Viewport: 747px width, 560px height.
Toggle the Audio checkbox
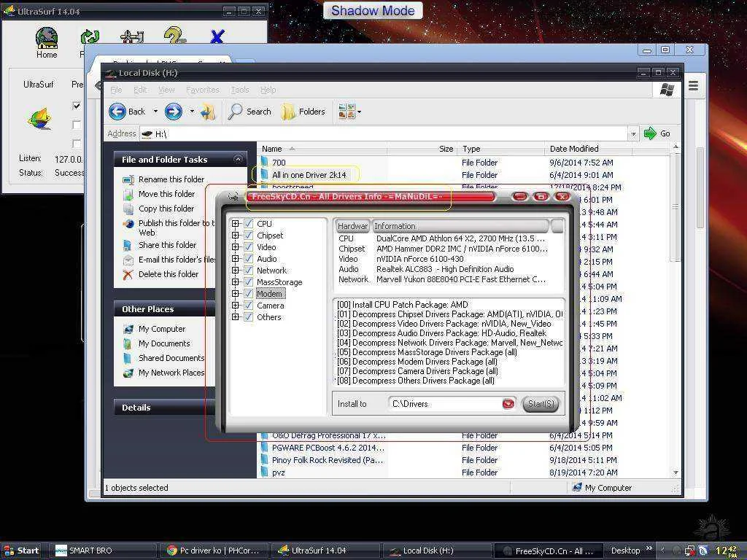(x=248, y=259)
